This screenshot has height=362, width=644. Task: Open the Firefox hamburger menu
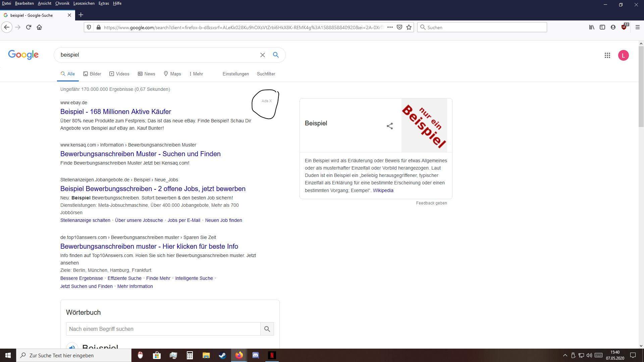(637, 27)
